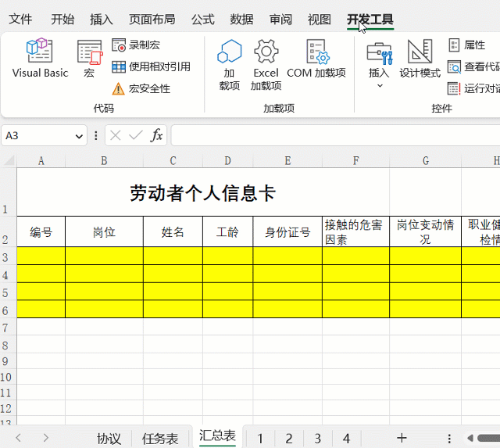
Task: Click yellow cell A3
Action: tap(41, 256)
